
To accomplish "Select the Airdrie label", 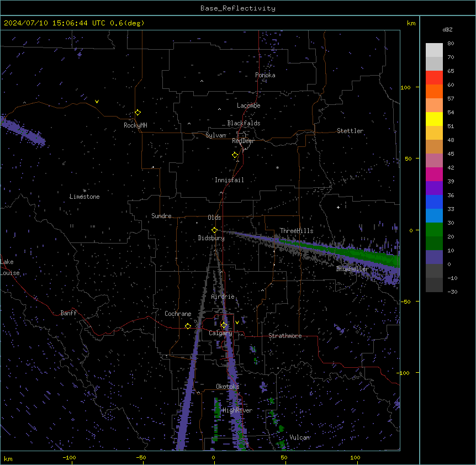I will click(223, 297).
